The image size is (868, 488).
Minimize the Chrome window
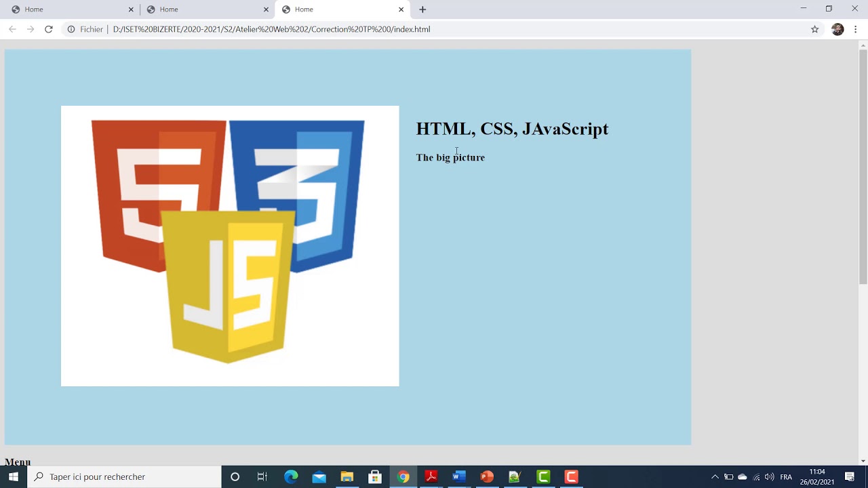[804, 9]
